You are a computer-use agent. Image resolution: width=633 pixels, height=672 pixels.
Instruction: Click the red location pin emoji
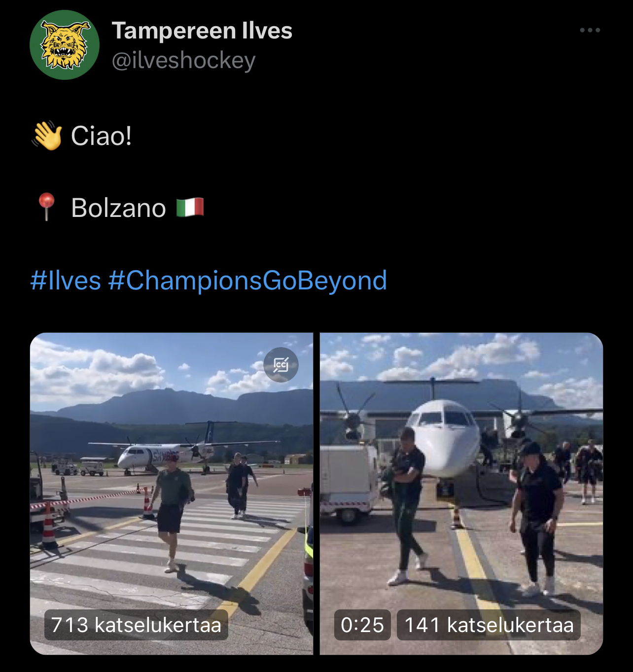(47, 207)
